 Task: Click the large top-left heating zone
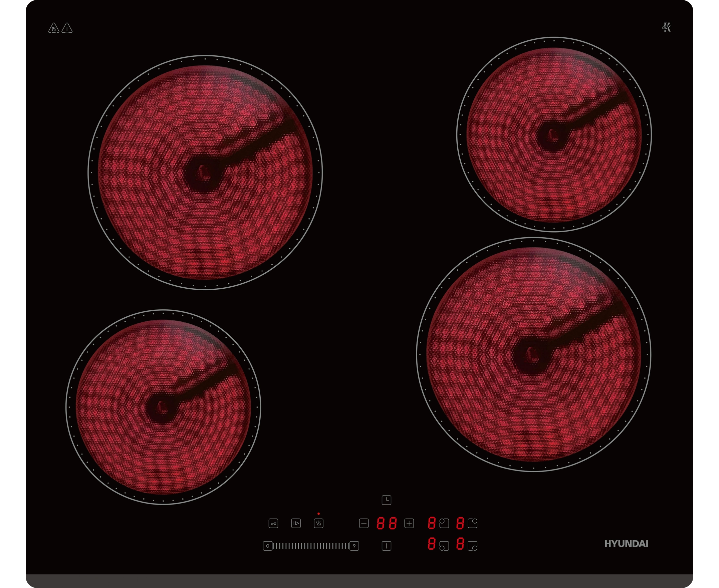(x=205, y=173)
